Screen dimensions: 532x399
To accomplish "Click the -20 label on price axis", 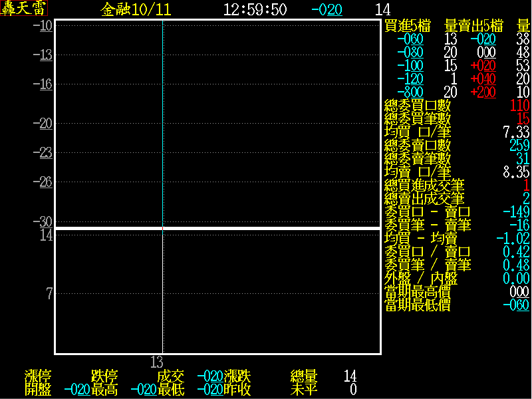I will (45, 123).
